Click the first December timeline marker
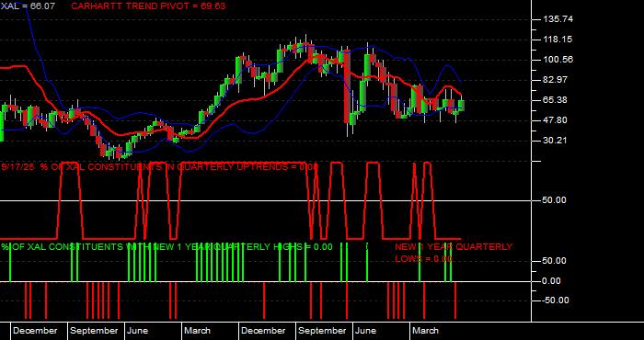 35,331
